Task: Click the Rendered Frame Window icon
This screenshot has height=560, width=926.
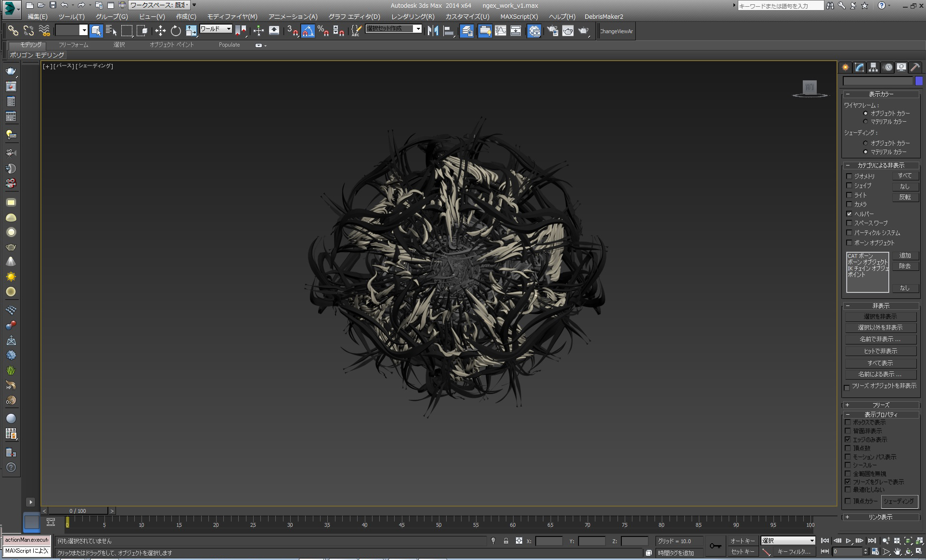Action: tap(568, 31)
